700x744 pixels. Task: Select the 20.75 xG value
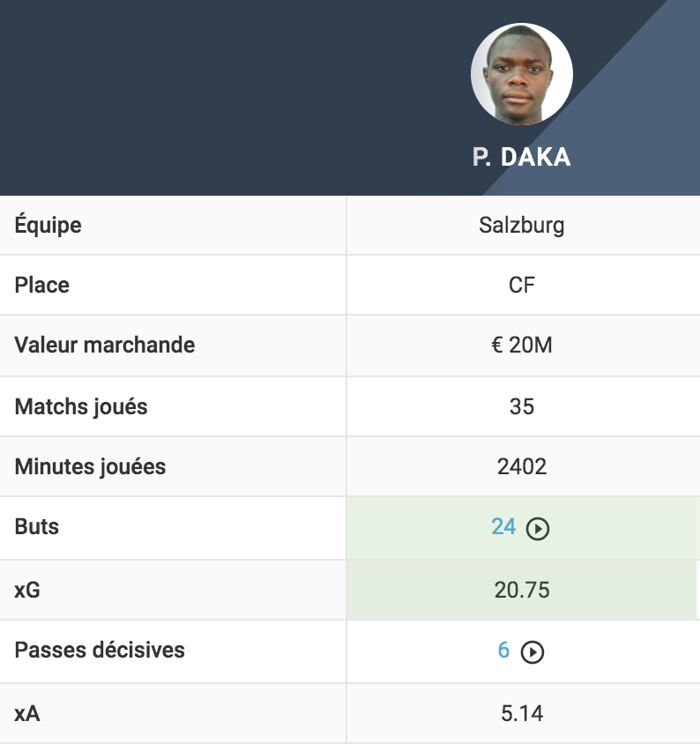[522, 590]
